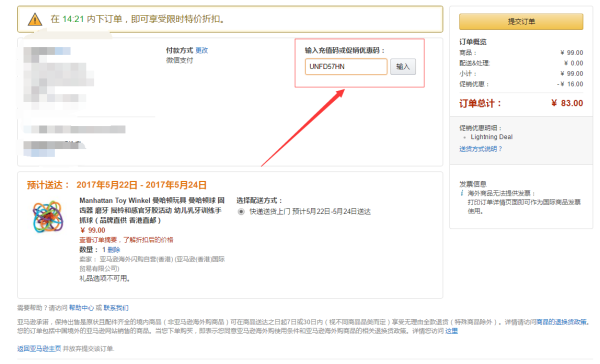Click the Manhattan Toy Winkel product title
The width and height of the screenshot is (600, 364).
coord(152,210)
